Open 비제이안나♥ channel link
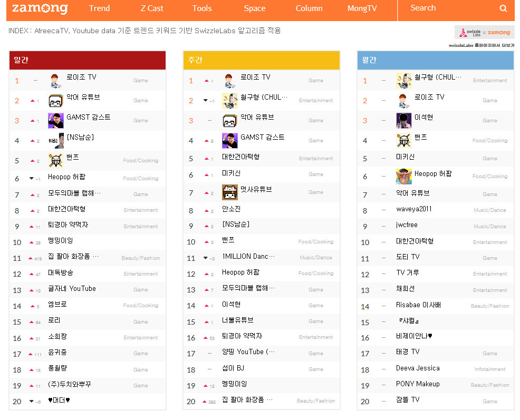Screen dimensions: 520x420 [x=414, y=336]
